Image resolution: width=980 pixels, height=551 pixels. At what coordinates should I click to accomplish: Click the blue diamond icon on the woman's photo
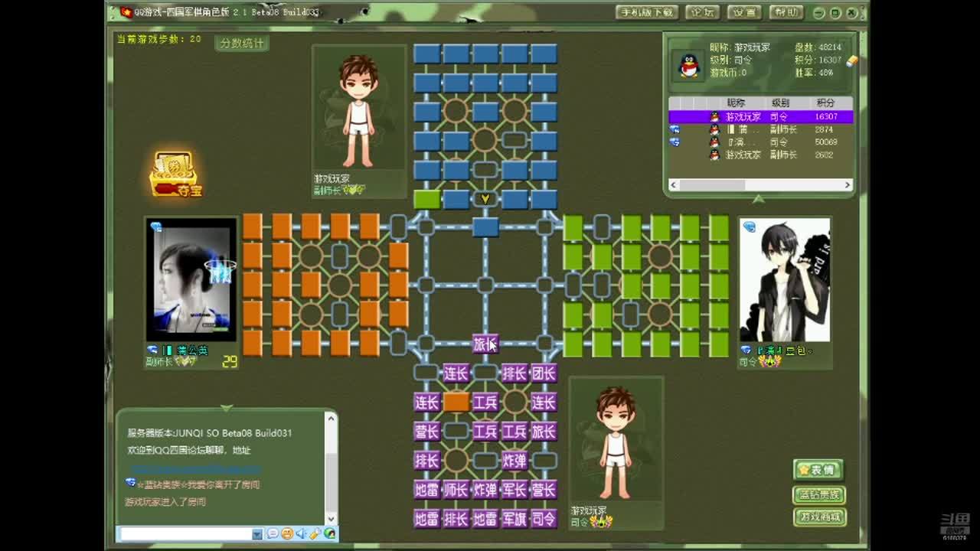(156, 227)
